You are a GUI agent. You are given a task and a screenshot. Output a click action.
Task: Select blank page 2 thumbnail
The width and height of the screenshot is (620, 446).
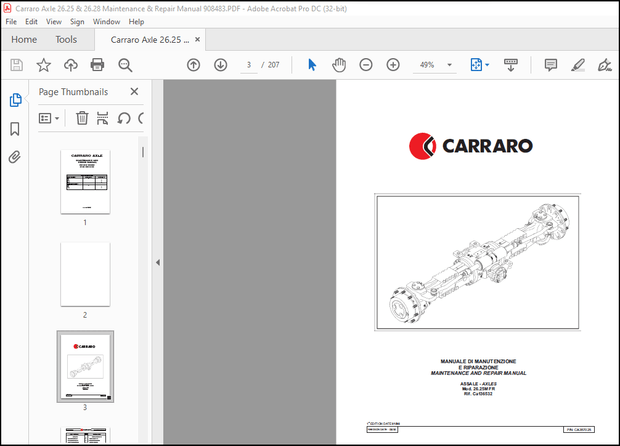click(85, 274)
